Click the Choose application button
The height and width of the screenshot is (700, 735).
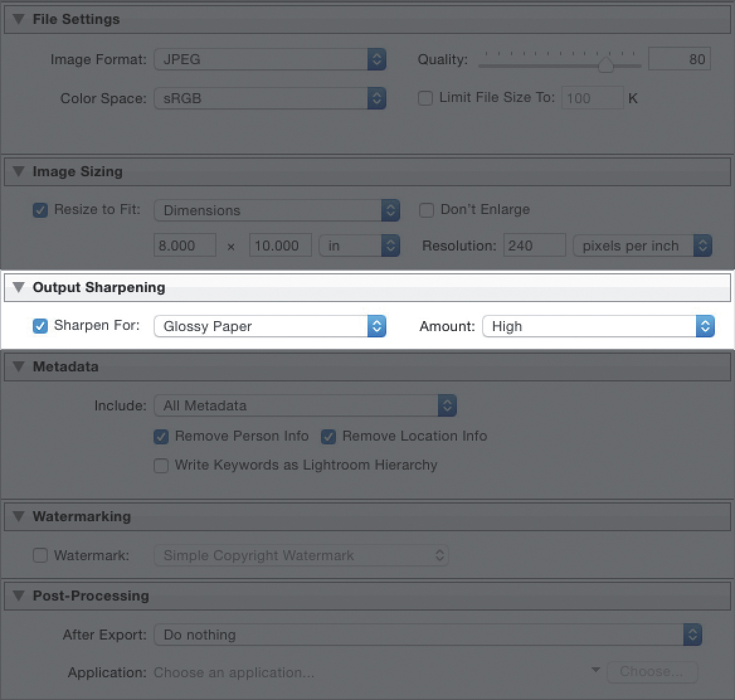(x=651, y=672)
